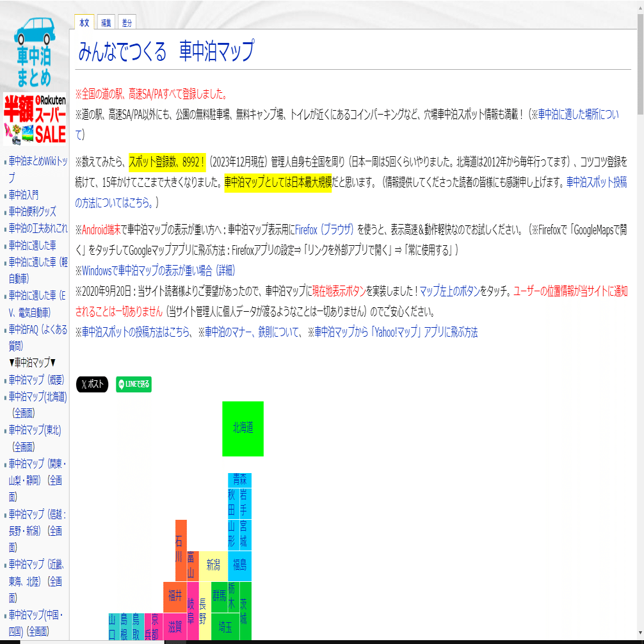Share via the X ポスト button
The height and width of the screenshot is (644, 644).
coord(92,384)
